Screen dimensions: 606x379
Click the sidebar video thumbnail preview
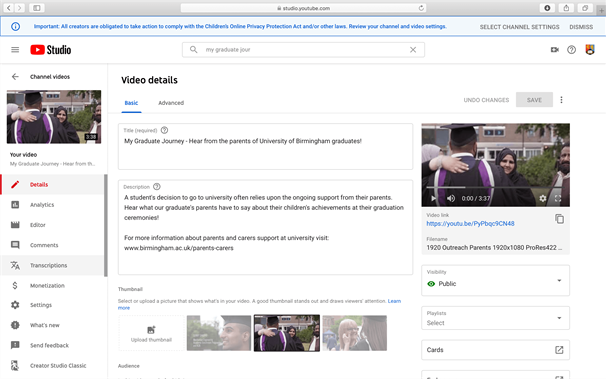[54, 117]
